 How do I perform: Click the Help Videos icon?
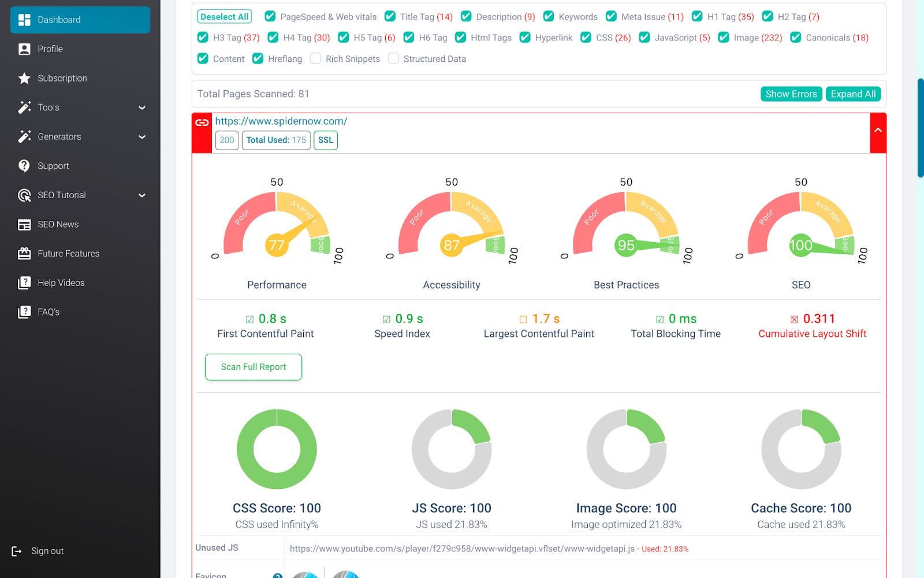(x=24, y=283)
